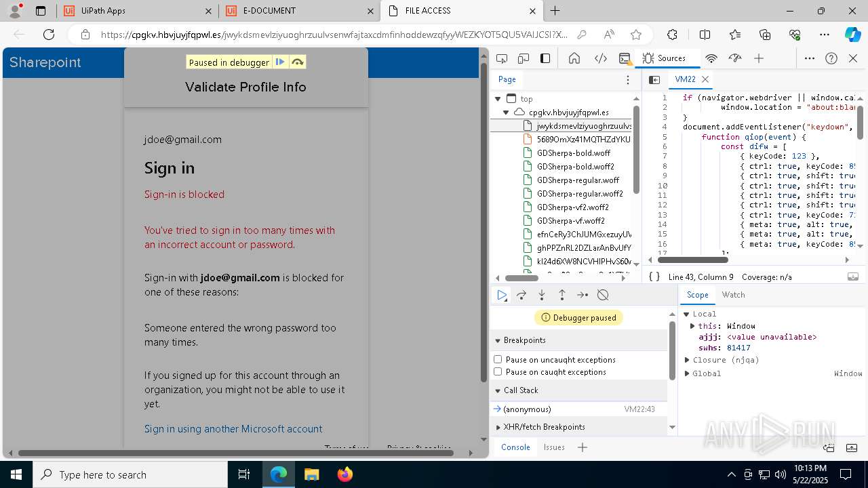The height and width of the screenshot is (488, 868).
Task: Switch to the Watch tab
Action: 733,295
